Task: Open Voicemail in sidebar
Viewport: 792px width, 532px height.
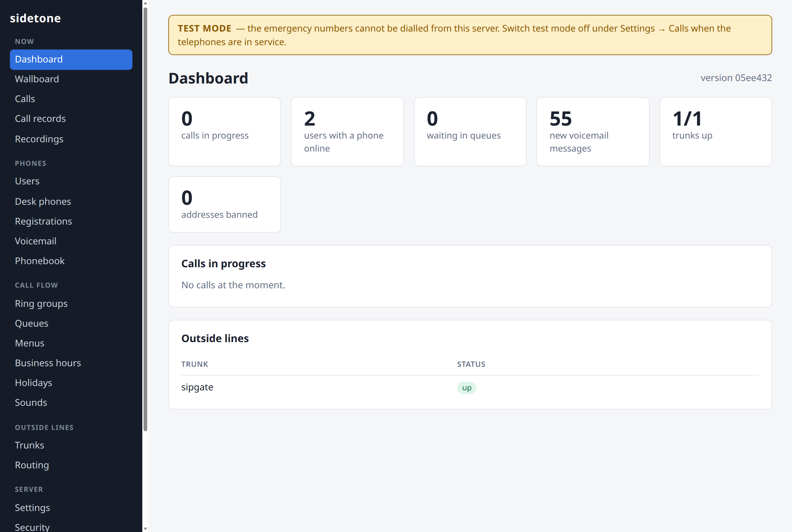Action: point(71,241)
